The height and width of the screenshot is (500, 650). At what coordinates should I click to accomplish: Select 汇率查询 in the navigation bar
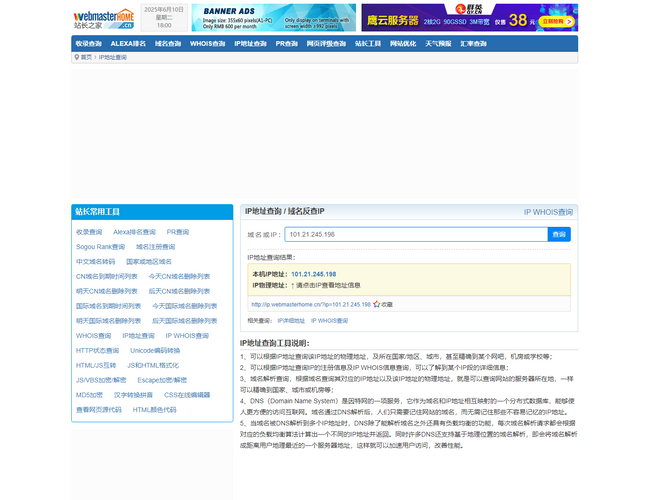pyautogui.click(x=473, y=44)
